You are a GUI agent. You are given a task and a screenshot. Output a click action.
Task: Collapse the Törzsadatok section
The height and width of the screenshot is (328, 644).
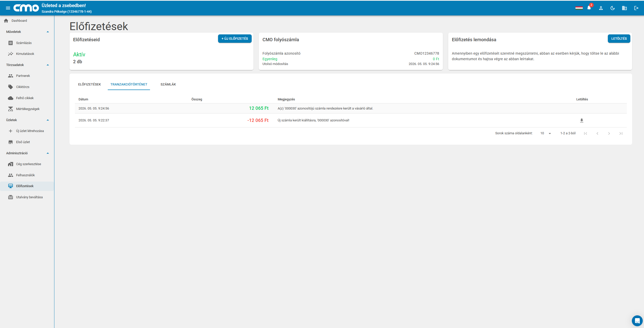pos(48,65)
